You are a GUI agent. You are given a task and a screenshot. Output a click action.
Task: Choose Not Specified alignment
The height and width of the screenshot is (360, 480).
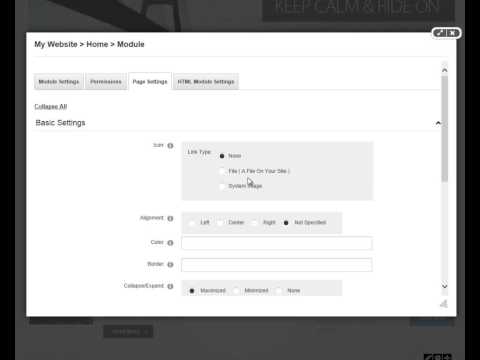tap(286, 223)
